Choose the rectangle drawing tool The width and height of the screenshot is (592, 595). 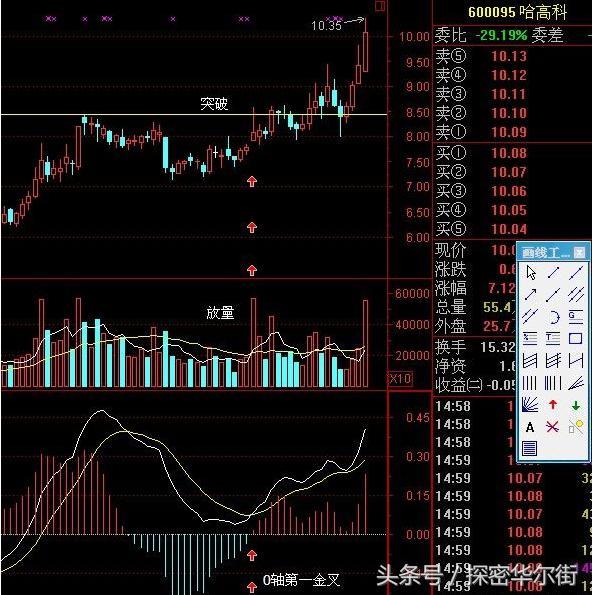(x=576, y=338)
